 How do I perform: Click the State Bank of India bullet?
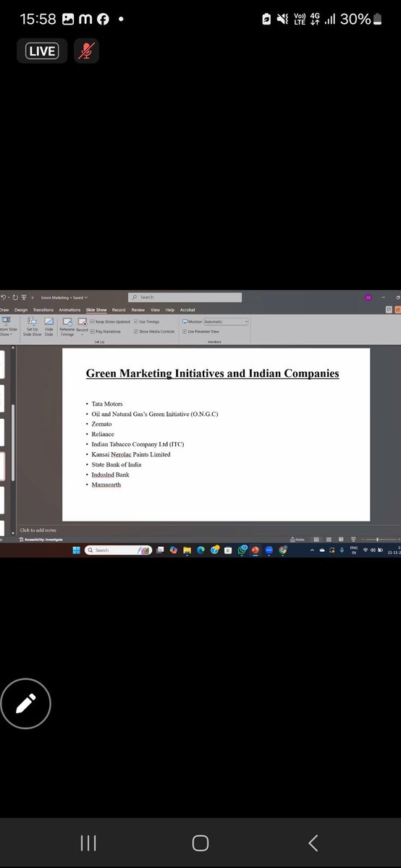point(116,464)
